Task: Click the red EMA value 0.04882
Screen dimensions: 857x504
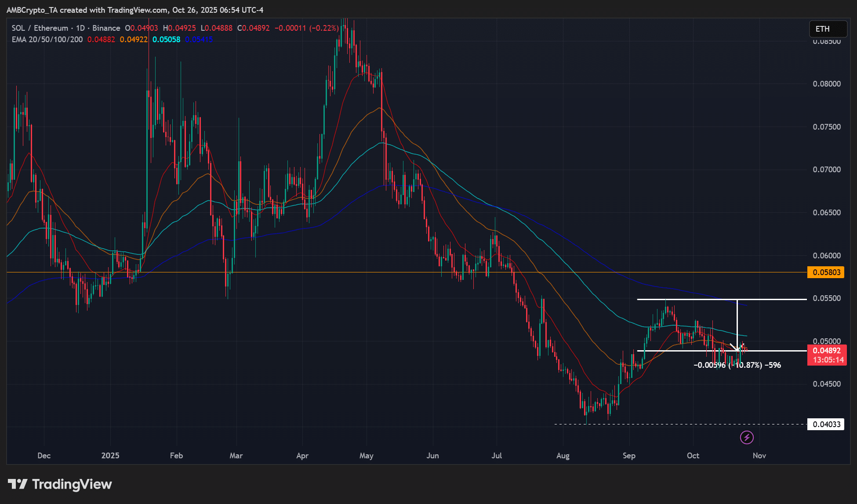Action: pyautogui.click(x=101, y=40)
